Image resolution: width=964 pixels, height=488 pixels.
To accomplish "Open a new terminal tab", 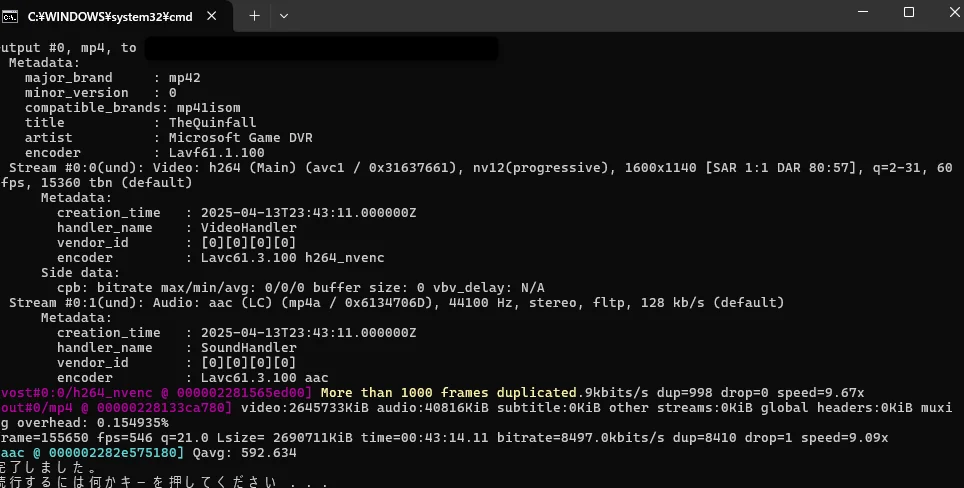I will (254, 16).
